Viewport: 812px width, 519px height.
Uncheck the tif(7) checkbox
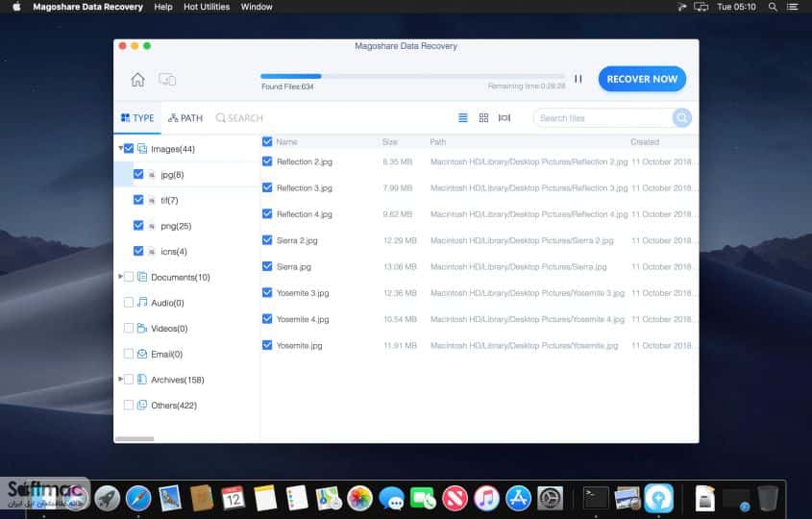[x=138, y=199]
